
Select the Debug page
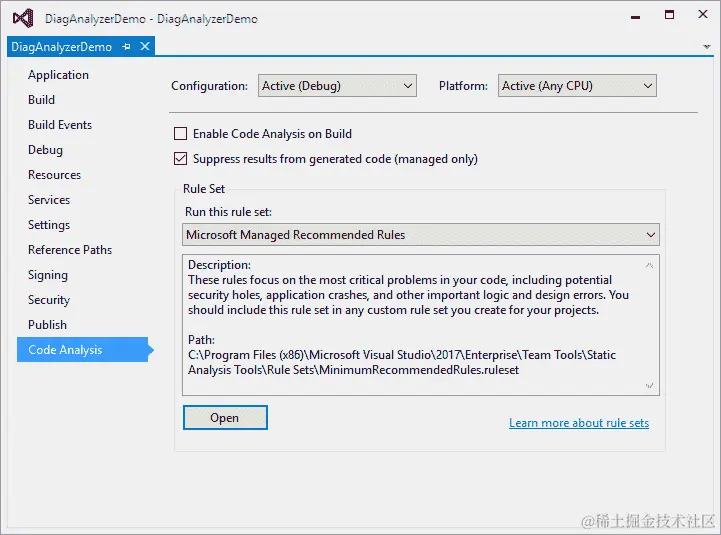coord(45,150)
